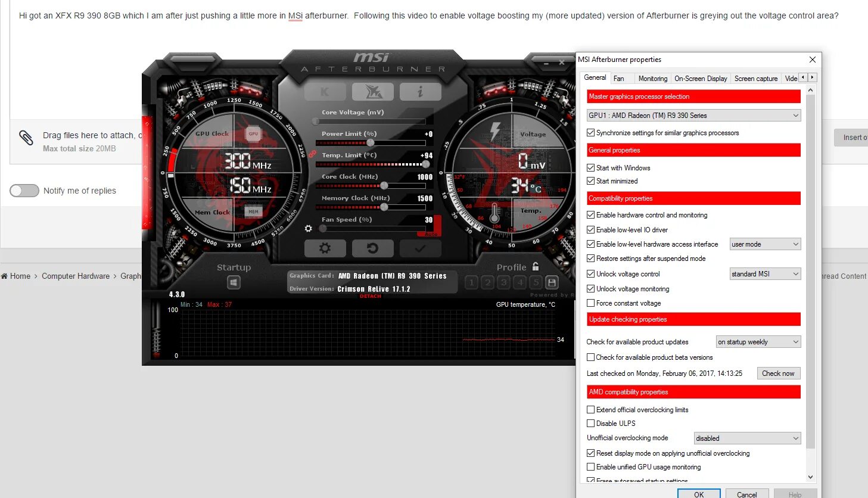Click the profile lock icon
The height and width of the screenshot is (498, 868).
tap(536, 266)
